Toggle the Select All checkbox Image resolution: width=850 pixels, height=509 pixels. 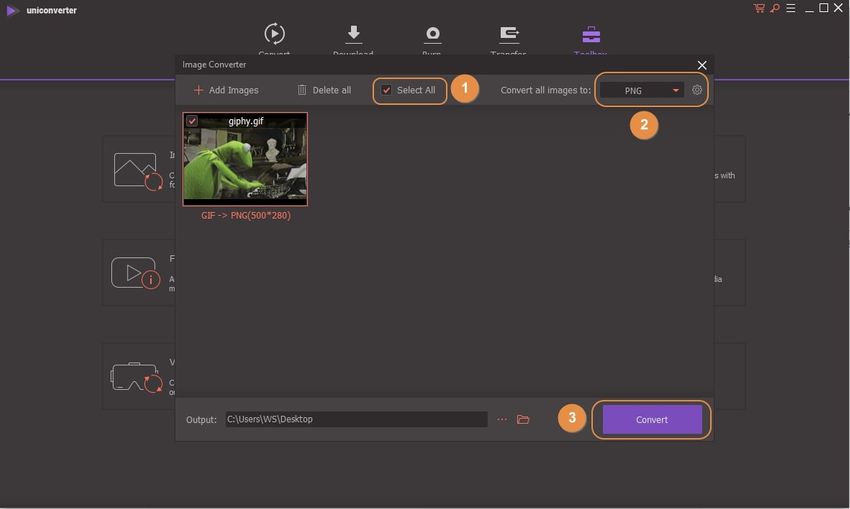point(387,90)
